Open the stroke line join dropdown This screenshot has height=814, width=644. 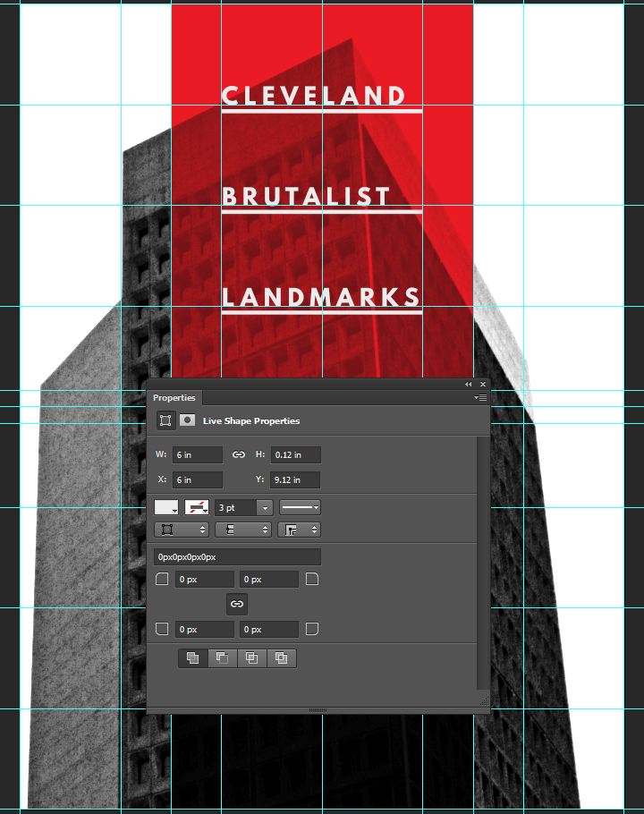click(x=299, y=530)
